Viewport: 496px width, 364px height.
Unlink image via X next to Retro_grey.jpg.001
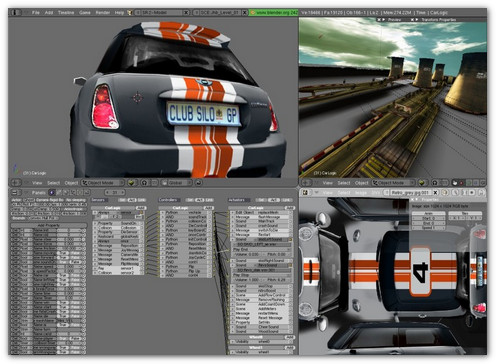(x=435, y=192)
